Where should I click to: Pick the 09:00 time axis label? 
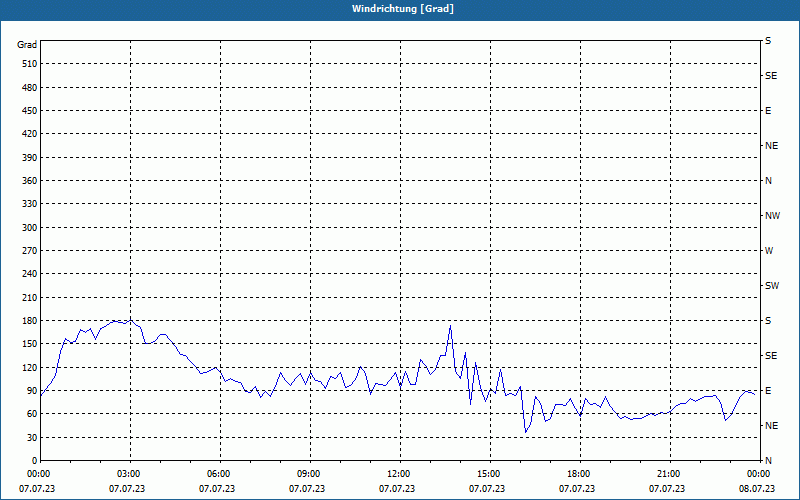[x=307, y=474]
